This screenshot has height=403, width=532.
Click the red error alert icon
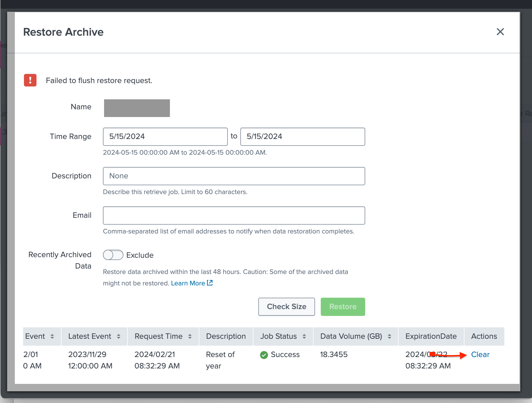(30, 80)
